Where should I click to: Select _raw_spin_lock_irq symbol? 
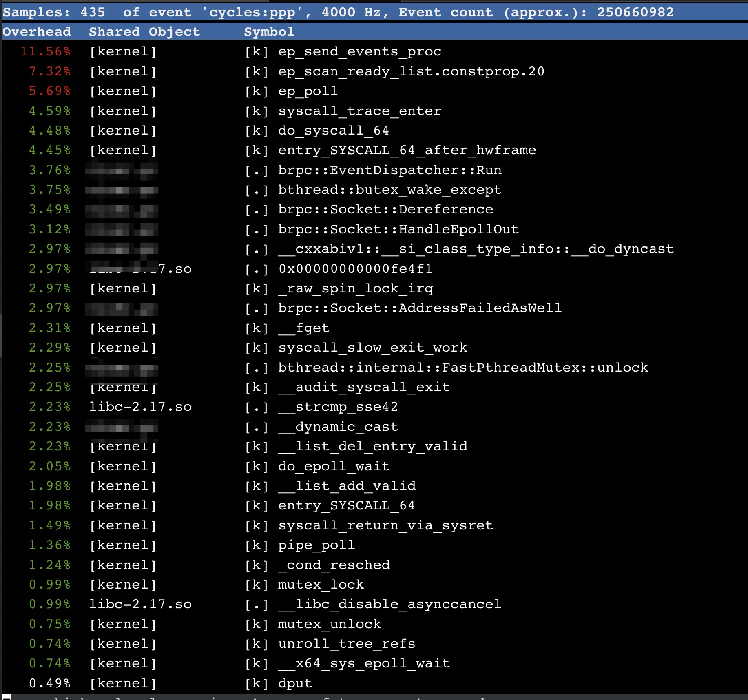click(x=355, y=288)
